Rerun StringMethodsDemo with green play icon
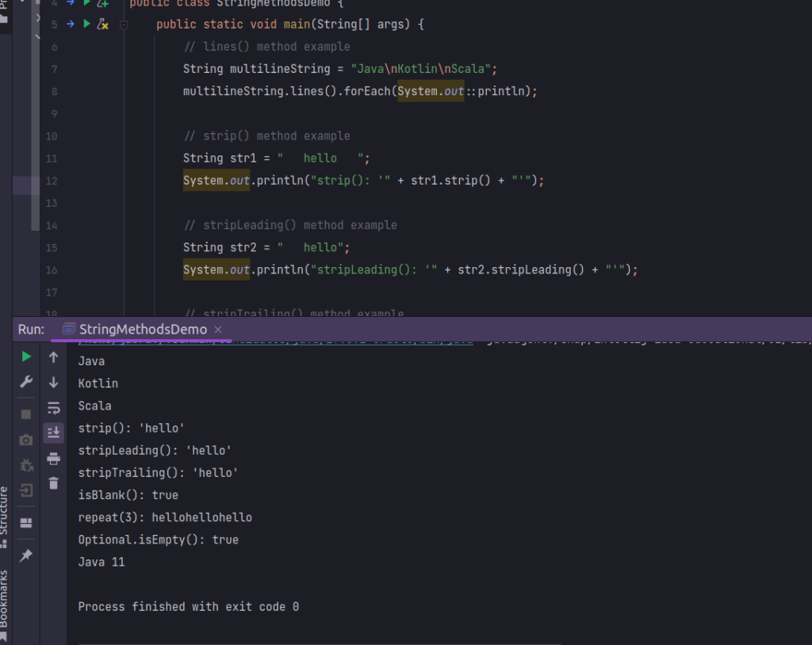 click(26, 357)
